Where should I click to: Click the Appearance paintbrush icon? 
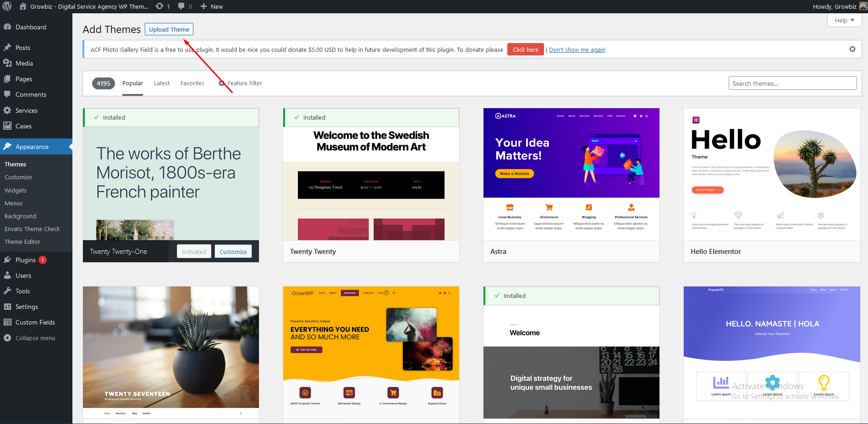click(7, 147)
